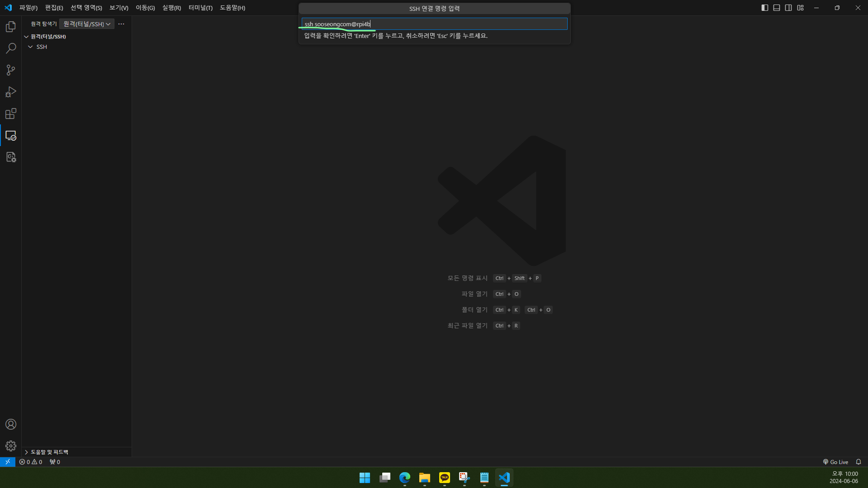Click the Go Live status bar button

(835, 462)
